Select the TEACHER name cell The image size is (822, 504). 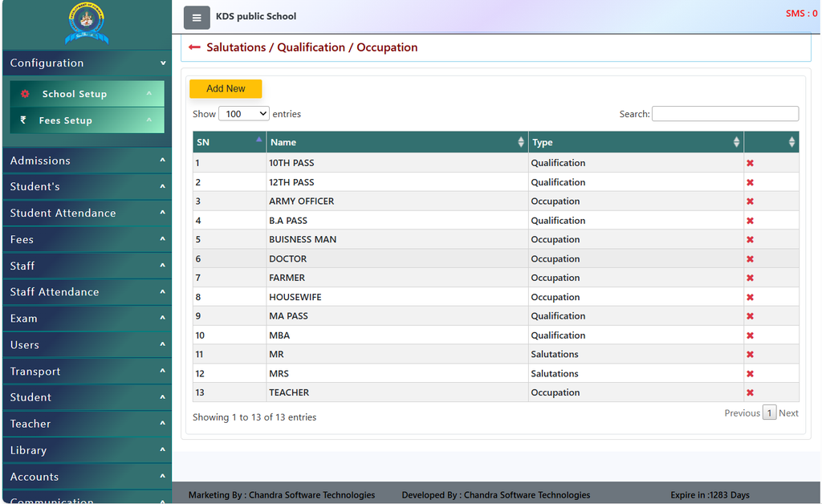pos(397,392)
